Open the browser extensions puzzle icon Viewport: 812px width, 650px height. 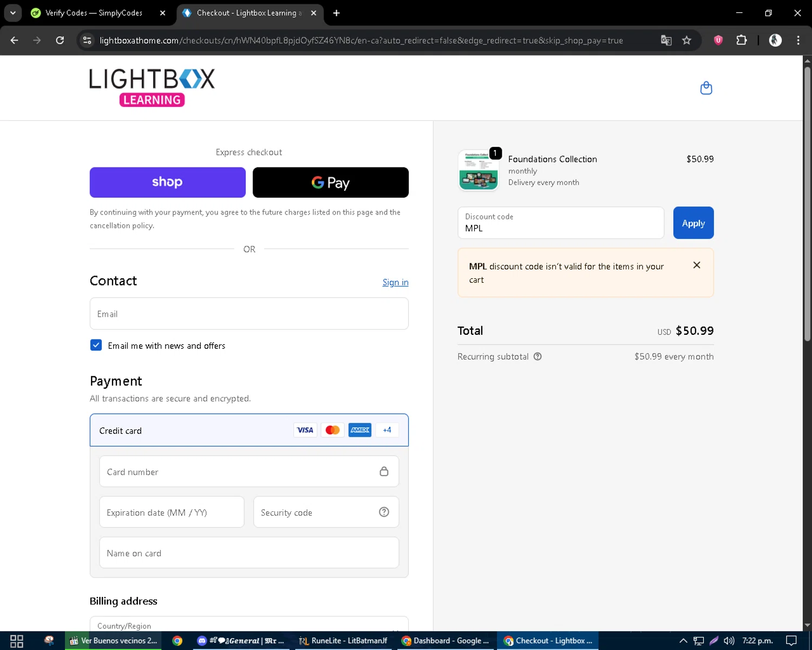click(742, 40)
